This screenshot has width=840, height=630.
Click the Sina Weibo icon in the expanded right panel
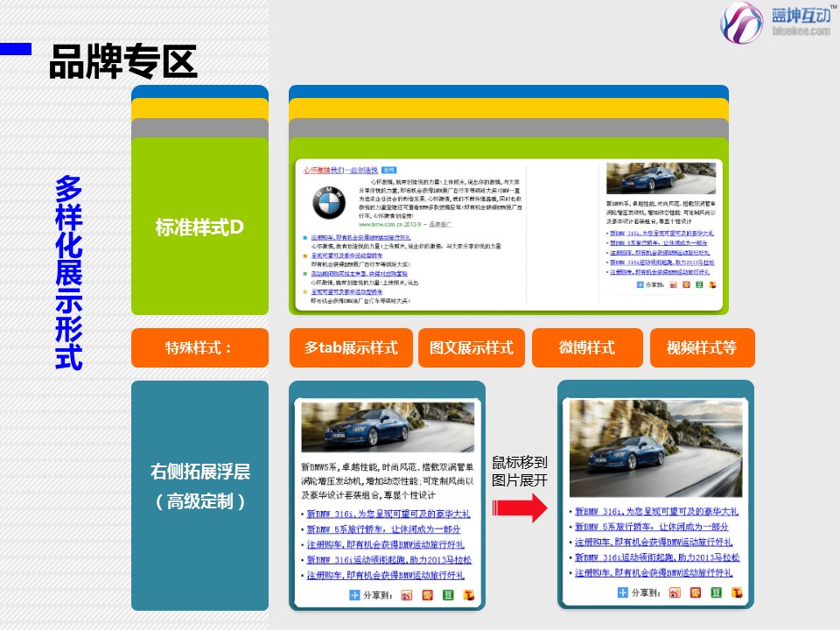pyautogui.click(x=674, y=592)
